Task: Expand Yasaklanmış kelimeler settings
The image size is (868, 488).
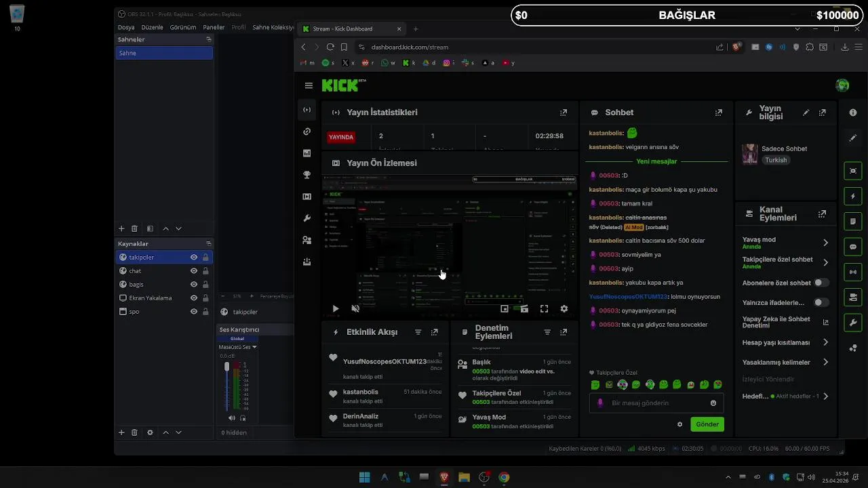Action: [825, 363]
